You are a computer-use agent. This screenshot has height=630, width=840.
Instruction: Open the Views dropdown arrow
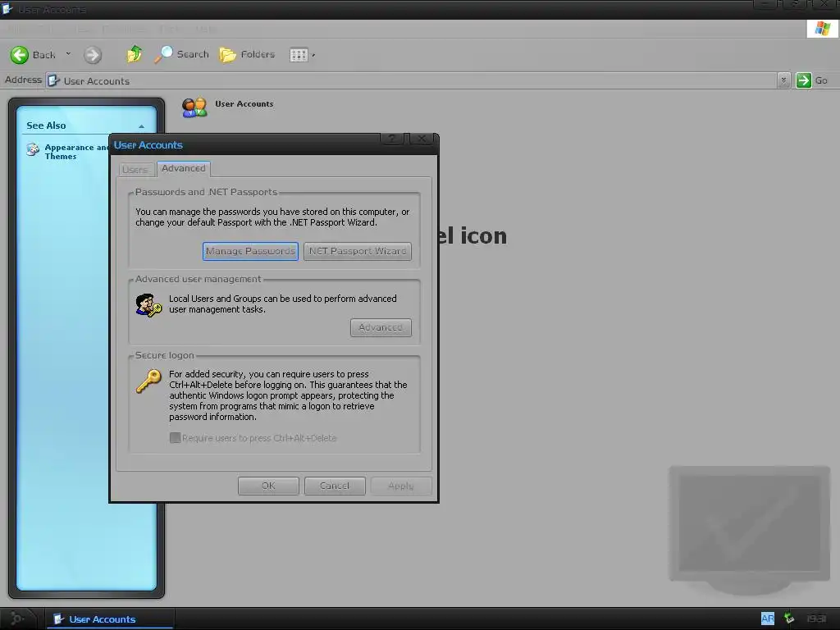coord(313,55)
